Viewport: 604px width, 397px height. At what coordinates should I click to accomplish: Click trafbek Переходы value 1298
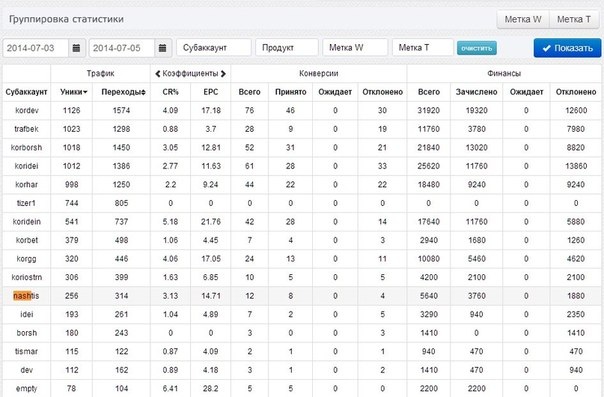click(121, 129)
